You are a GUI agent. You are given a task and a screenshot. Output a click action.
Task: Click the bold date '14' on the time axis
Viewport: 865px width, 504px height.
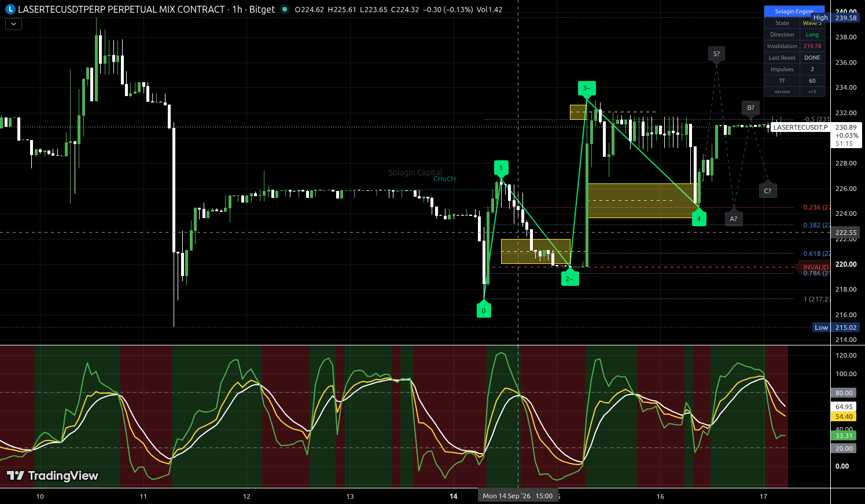454,496
